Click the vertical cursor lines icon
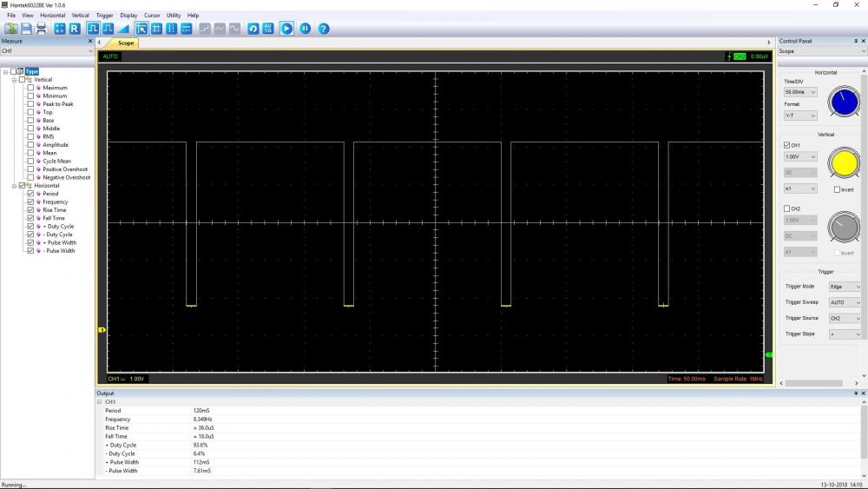 click(x=172, y=29)
